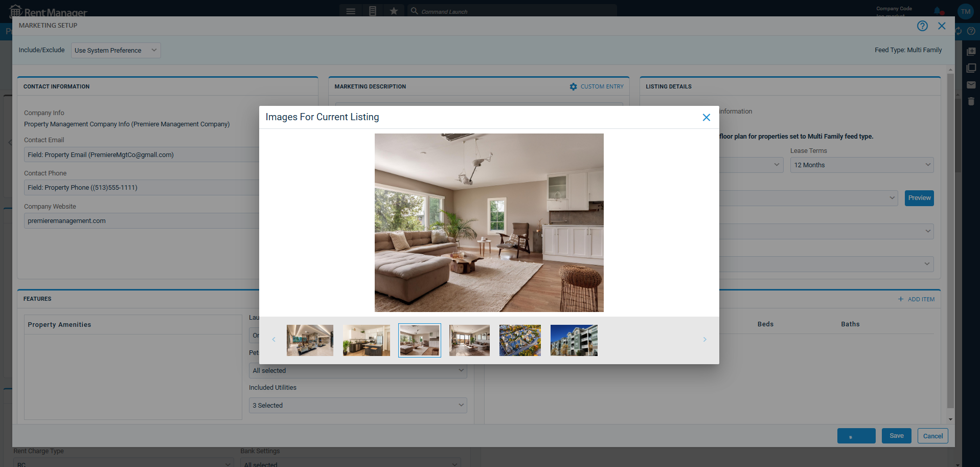Screen dimensions: 980x467
Task: Save the Marketing Setup changes
Action: [x=896, y=436]
